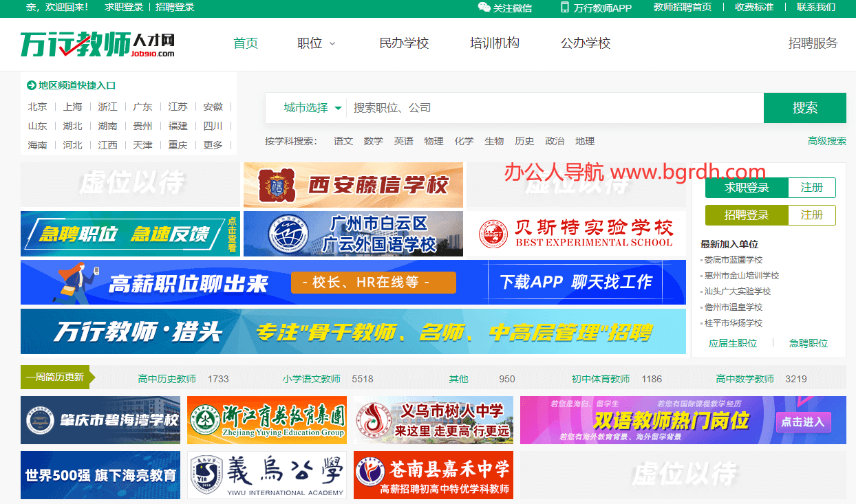The image size is (856, 504).
Task: Open the 联系我们 link
Action: tap(816, 8)
